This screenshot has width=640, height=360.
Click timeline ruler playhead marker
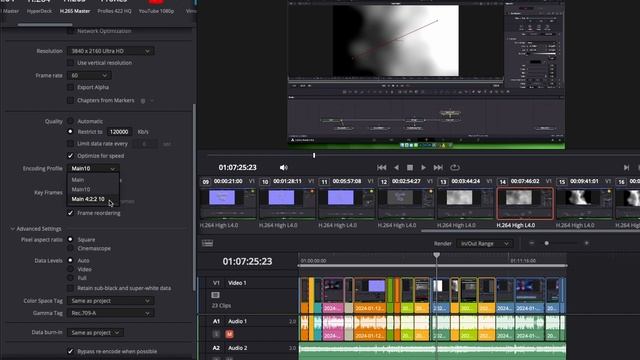coord(436,256)
